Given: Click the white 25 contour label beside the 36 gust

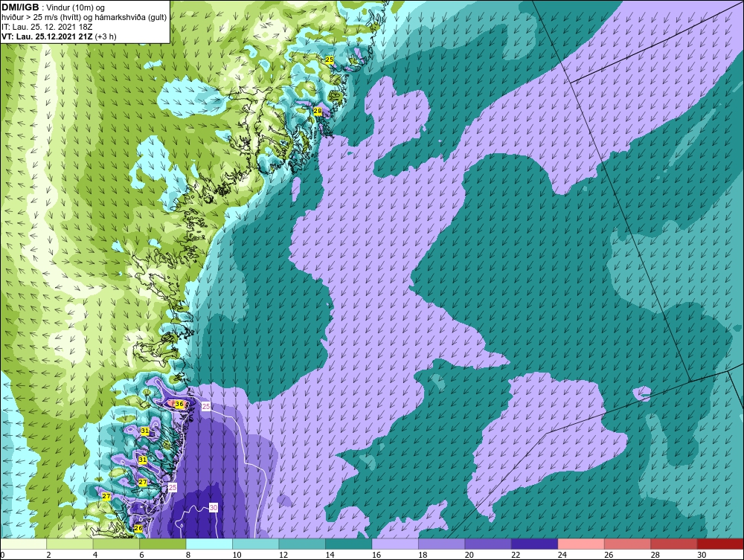Looking at the screenshot, I should [x=205, y=406].
